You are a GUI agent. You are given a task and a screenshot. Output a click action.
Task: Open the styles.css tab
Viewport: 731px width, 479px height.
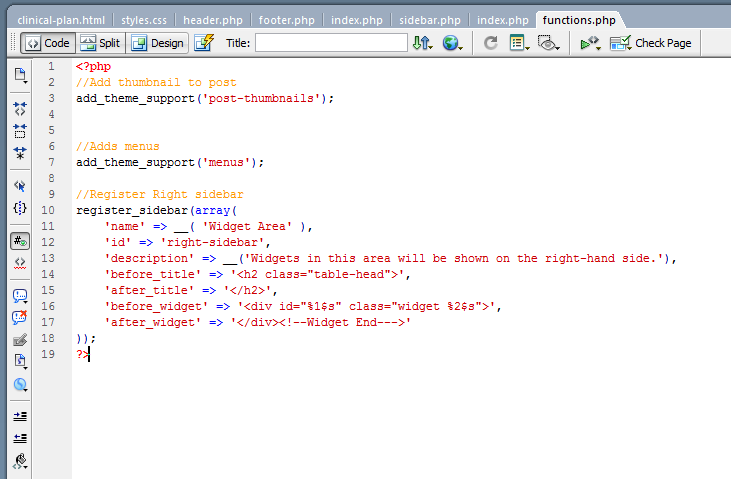tap(144, 20)
